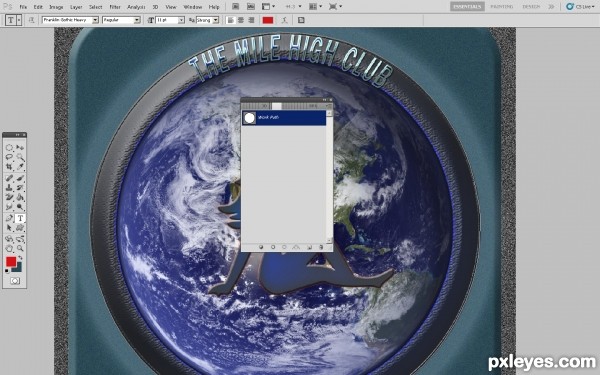
Task: Swap foreground and background colors
Action: click(x=20, y=258)
